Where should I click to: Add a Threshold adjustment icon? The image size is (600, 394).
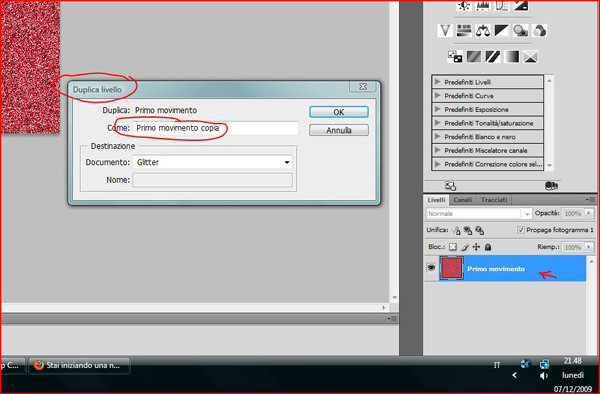coord(492,57)
